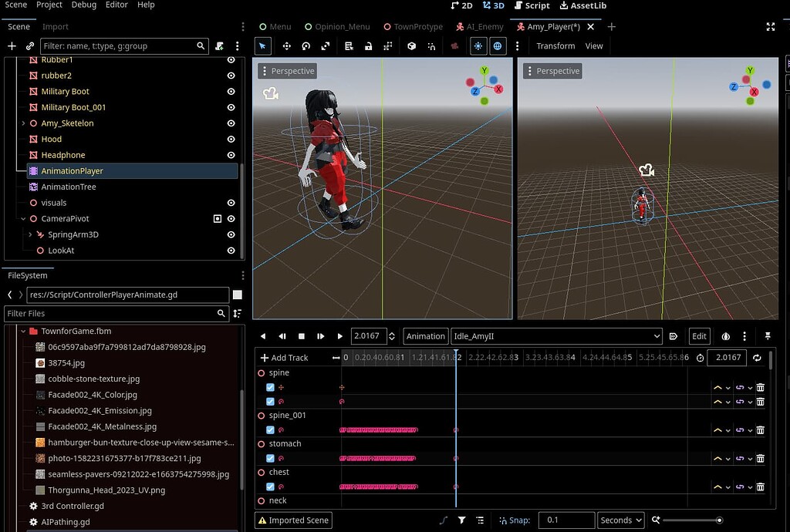This screenshot has width=790, height=532.
Task: Pin the AnimationPlayer panel
Action: (x=768, y=335)
